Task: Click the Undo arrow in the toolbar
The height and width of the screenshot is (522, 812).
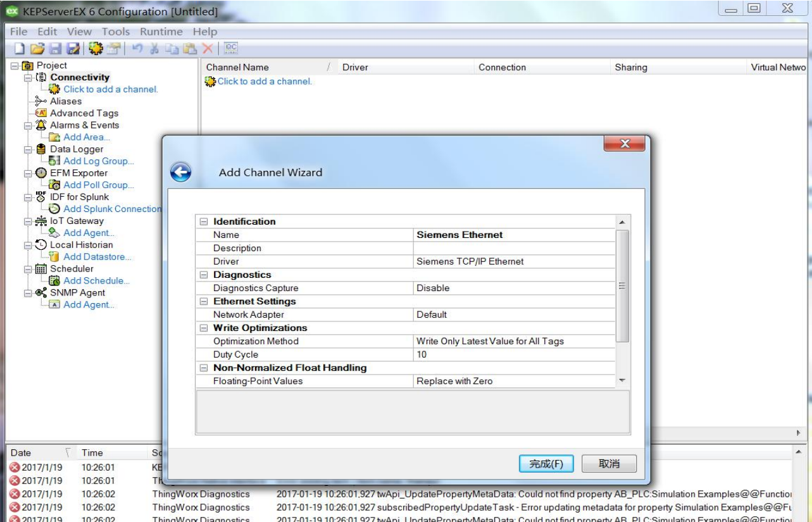Action: [x=137, y=48]
